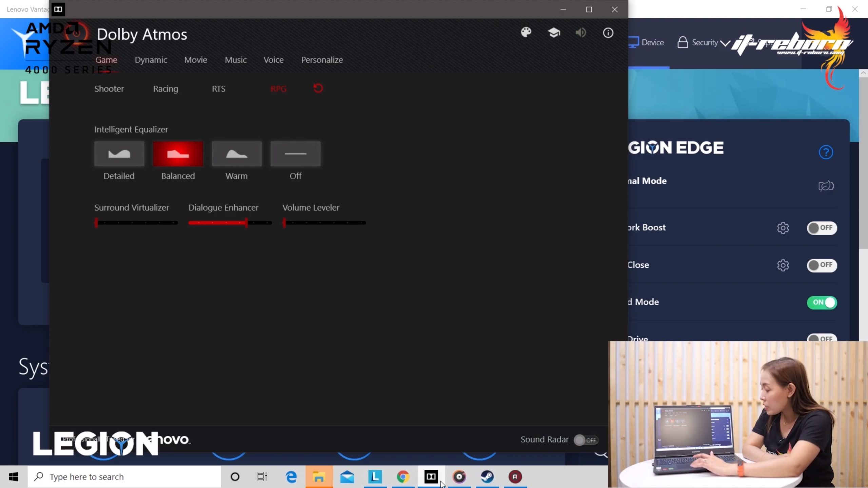Screen dimensions: 868x488
Task: Disable the green ON mode toggle
Action: (822, 302)
